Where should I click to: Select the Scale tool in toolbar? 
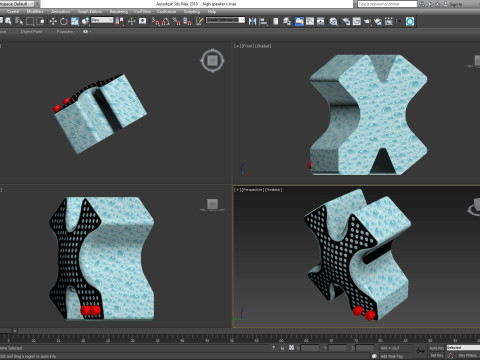[x=75, y=22]
